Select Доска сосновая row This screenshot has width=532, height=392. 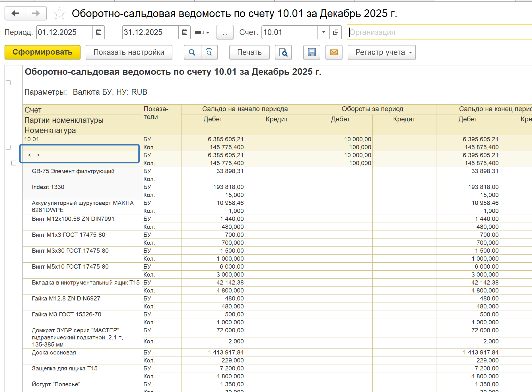tap(82, 356)
